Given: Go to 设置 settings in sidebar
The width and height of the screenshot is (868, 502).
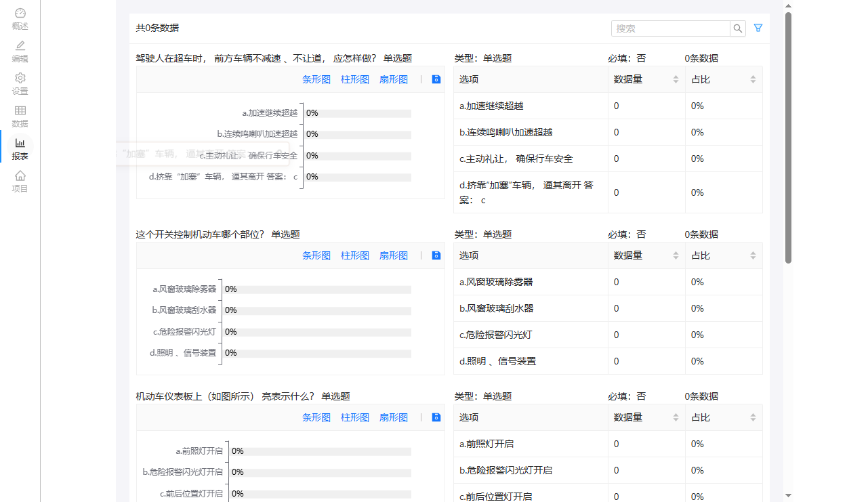Looking at the screenshot, I should click(x=20, y=84).
